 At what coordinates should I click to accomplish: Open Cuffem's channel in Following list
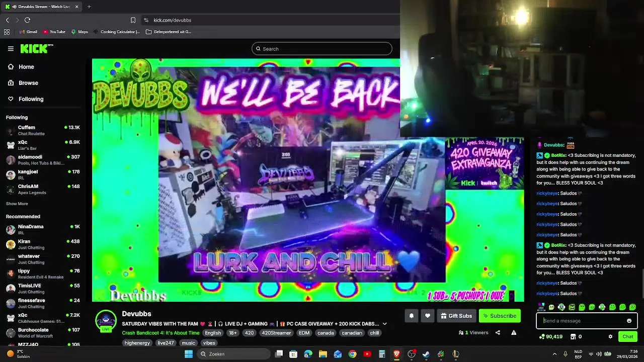(x=43, y=130)
